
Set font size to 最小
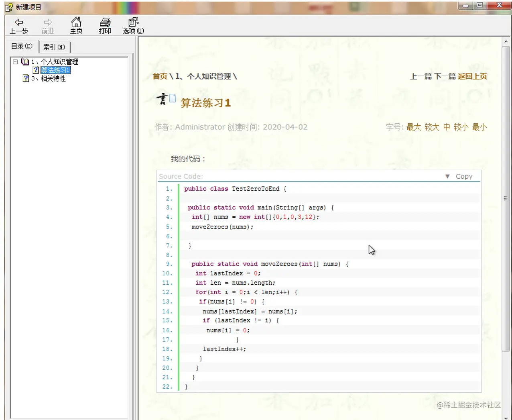tap(479, 127)
